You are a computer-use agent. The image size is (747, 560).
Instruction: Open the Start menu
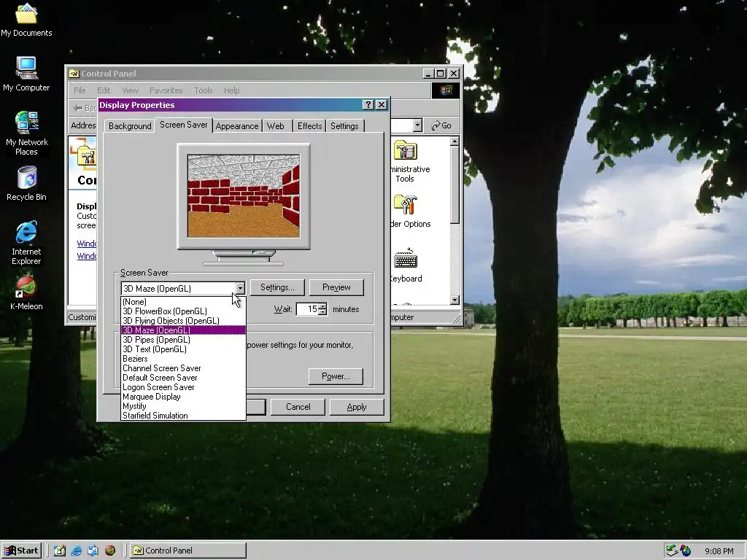click(21, 551)
